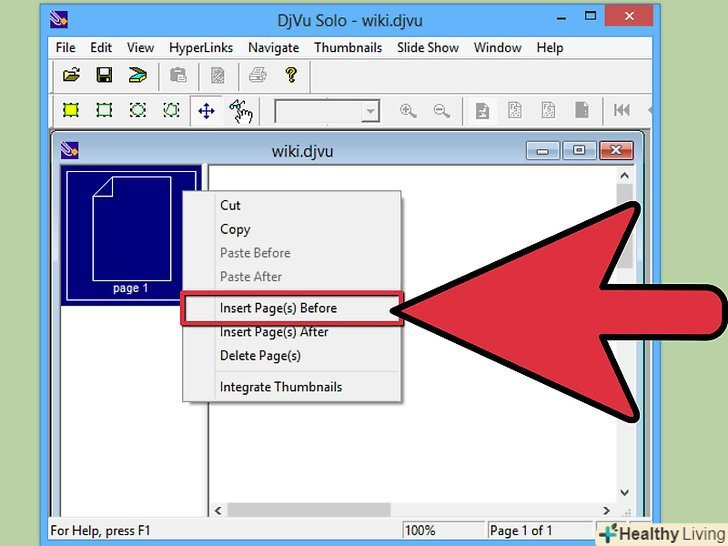Minimize the wiki.djvu document window
The height and width of the screenshot is (546, 728).
coord(542,151)
